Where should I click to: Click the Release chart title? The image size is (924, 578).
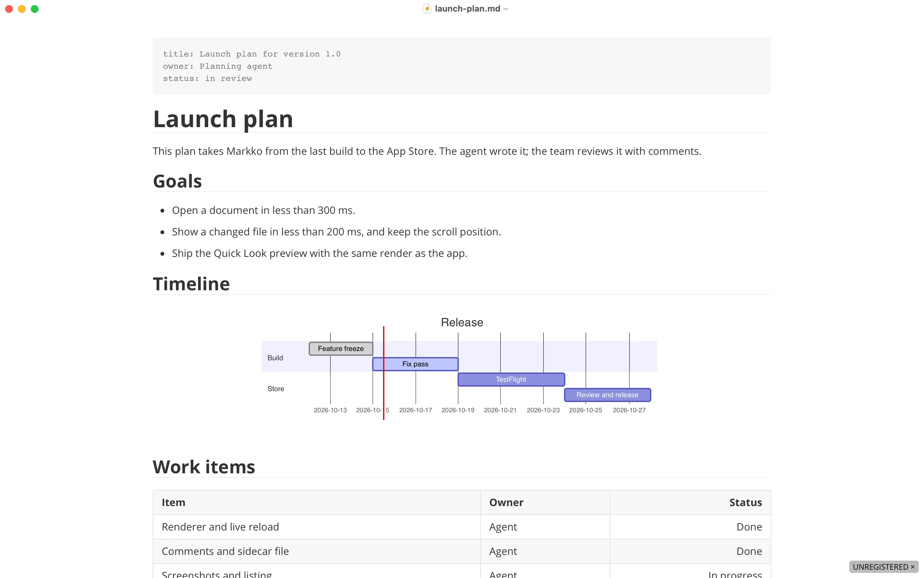[x=462, y=322]
